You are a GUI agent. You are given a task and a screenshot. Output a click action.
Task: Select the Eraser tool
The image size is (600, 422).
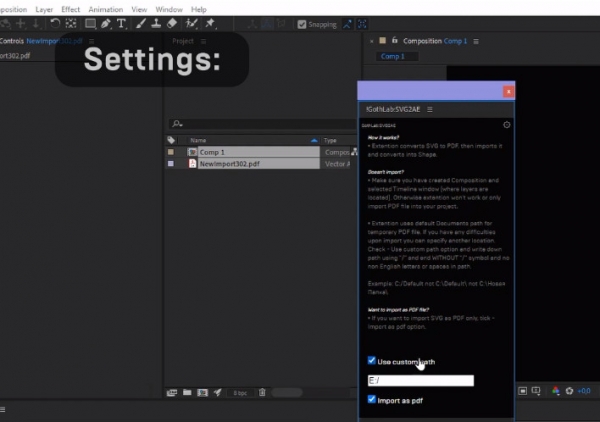point(172,23)
